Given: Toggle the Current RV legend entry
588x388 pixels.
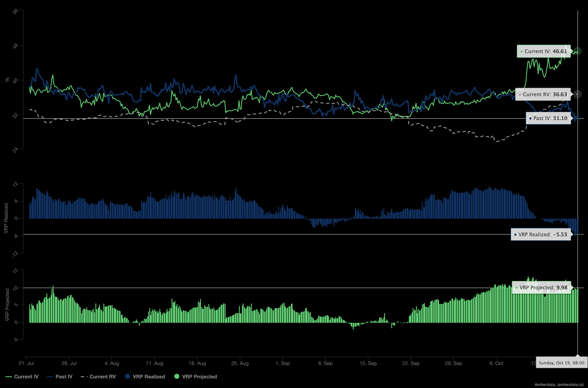Looking at the screenshot, I should point(102,377).
